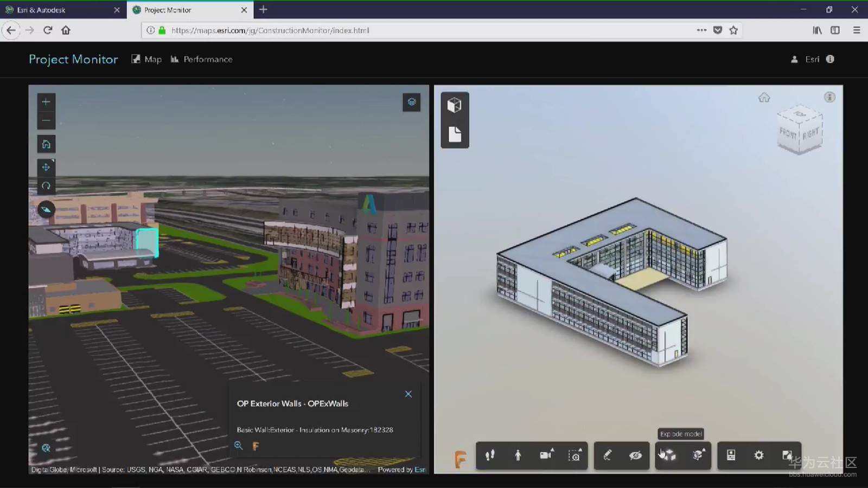Activate the first person tool

coord(518,455)
